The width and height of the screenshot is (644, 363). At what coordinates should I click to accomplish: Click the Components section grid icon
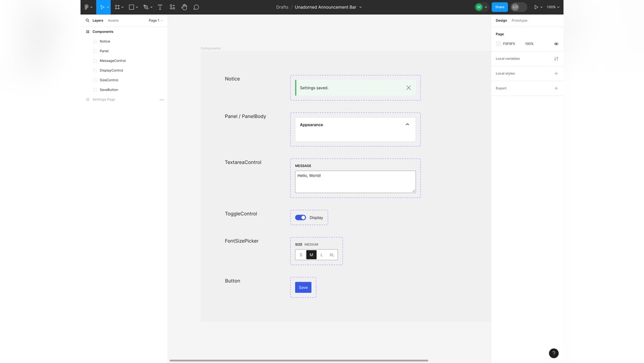(88, 32)
